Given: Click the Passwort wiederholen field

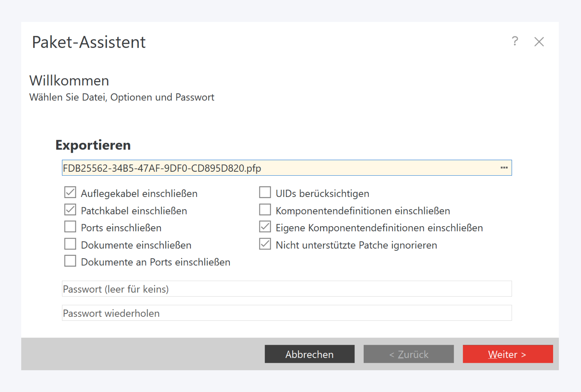Looking at the screenshot, I should coord(287,313).
